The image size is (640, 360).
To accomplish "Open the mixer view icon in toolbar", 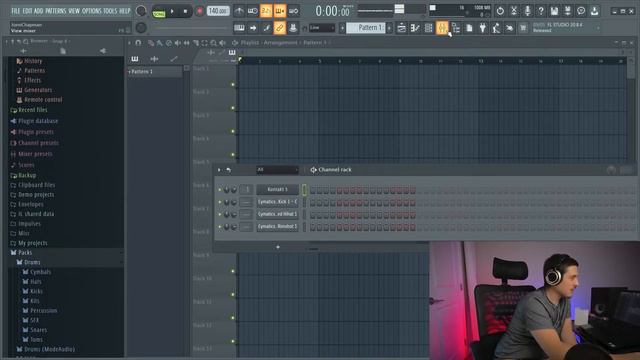I will click(x=442, y=28).
